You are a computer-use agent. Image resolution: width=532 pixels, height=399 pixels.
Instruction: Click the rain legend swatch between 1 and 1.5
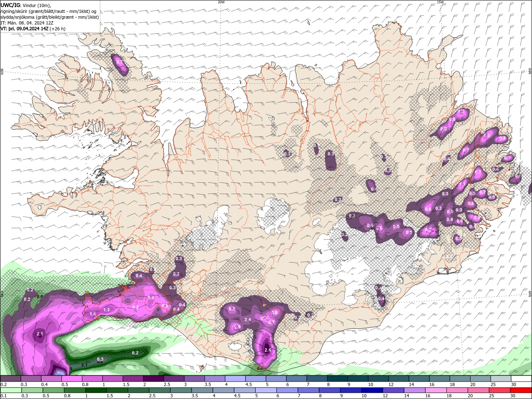pyautogui.click(x=96, y=390)
